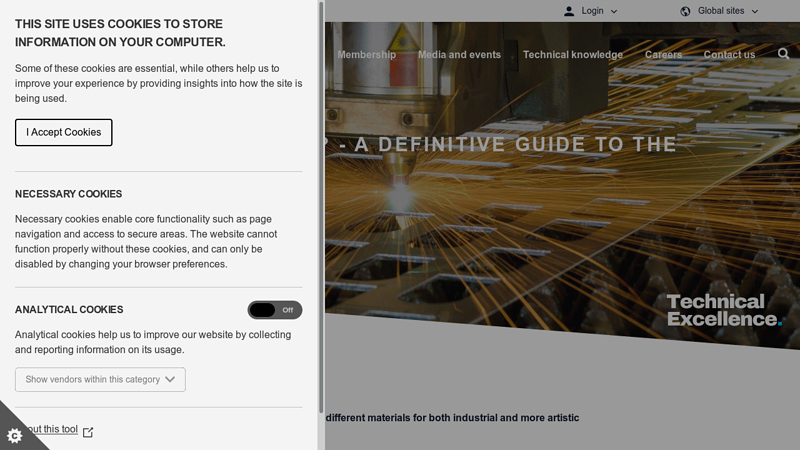Open the Login dropdown chevron
The image size is (800, 450).
(x=614, y=11)
